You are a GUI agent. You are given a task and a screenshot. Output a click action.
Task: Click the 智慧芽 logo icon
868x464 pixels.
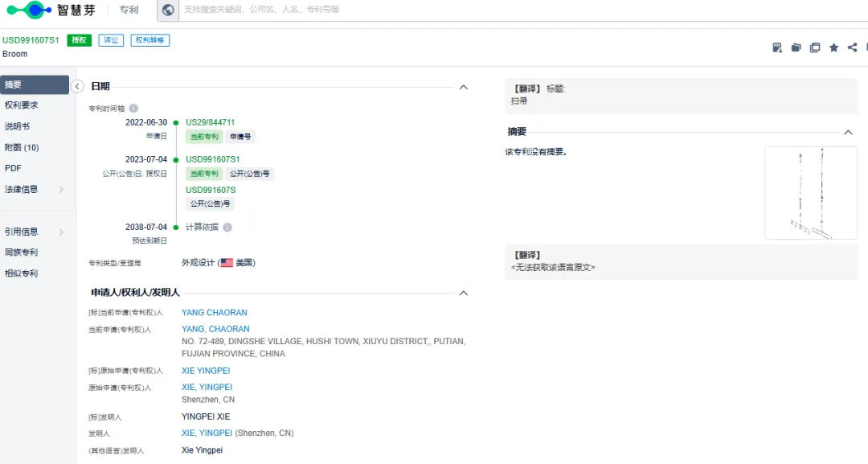[x=29, y=10]
